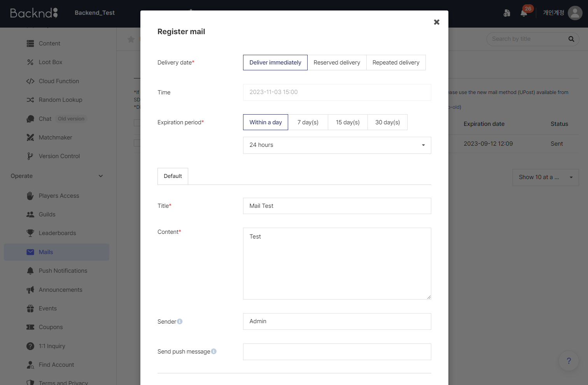Screen dimensions: 588x385
Task: Click the Sender info icon
Action: click(x=180, y=321)
